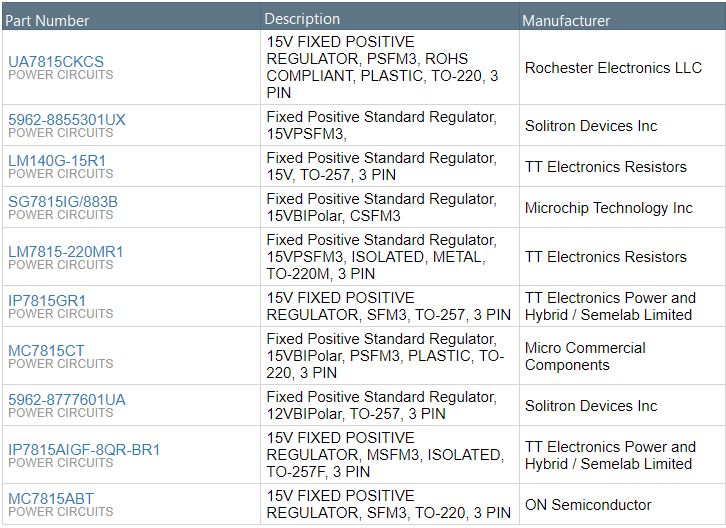Open the SG7815IG/883B part page
This screenshot has width=726, height=528.
click(63, 201)
